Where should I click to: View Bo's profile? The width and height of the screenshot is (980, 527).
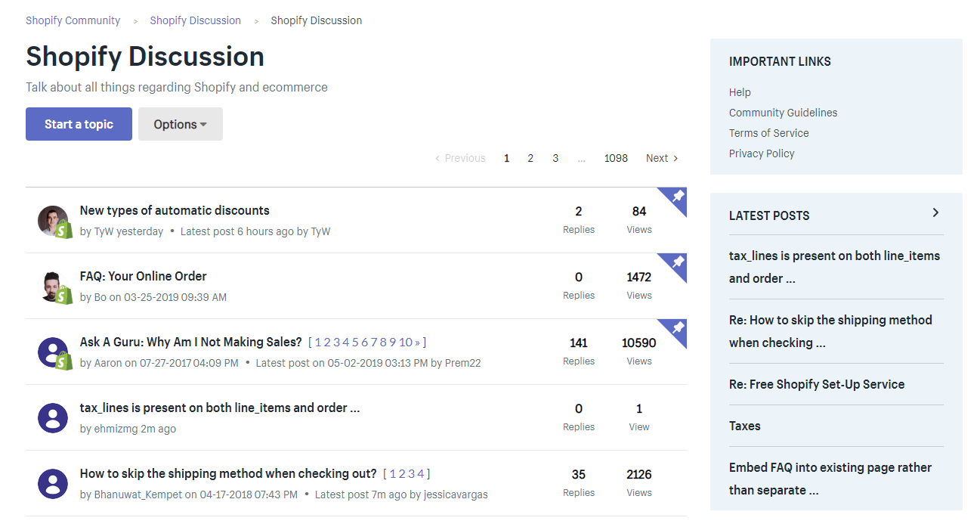point(100,297)
